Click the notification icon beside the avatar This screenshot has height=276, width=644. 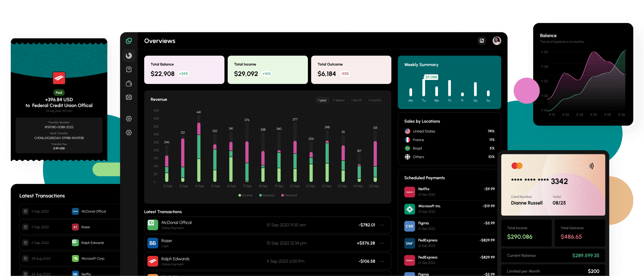[x=482, y=41]
